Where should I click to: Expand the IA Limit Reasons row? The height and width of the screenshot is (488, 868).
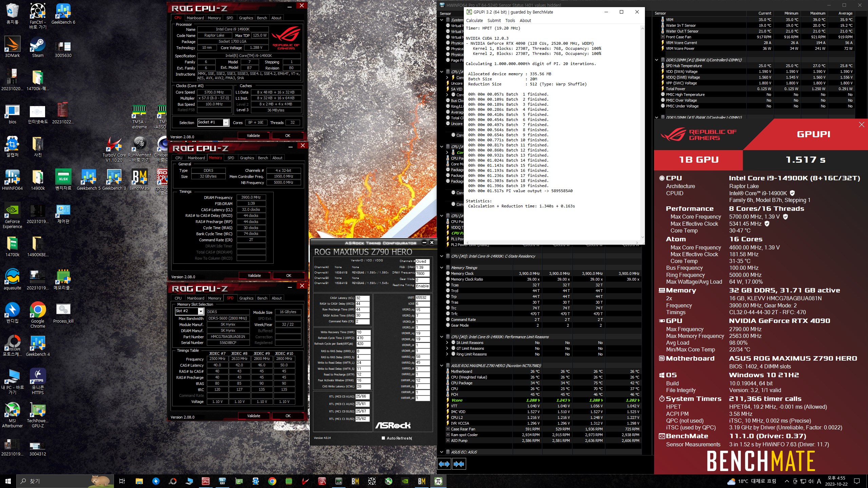click(447, 343)
